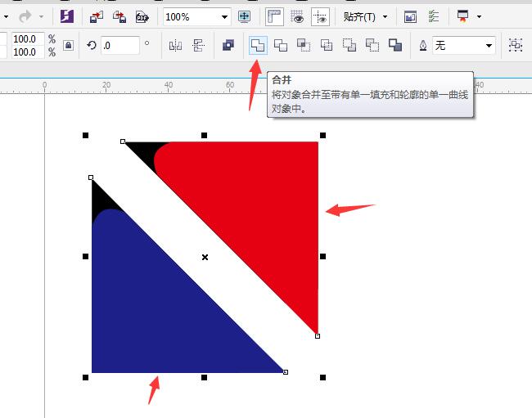532x418 pixels.
Task: Toggle show guidelines eye button
Action: (320, 16)
